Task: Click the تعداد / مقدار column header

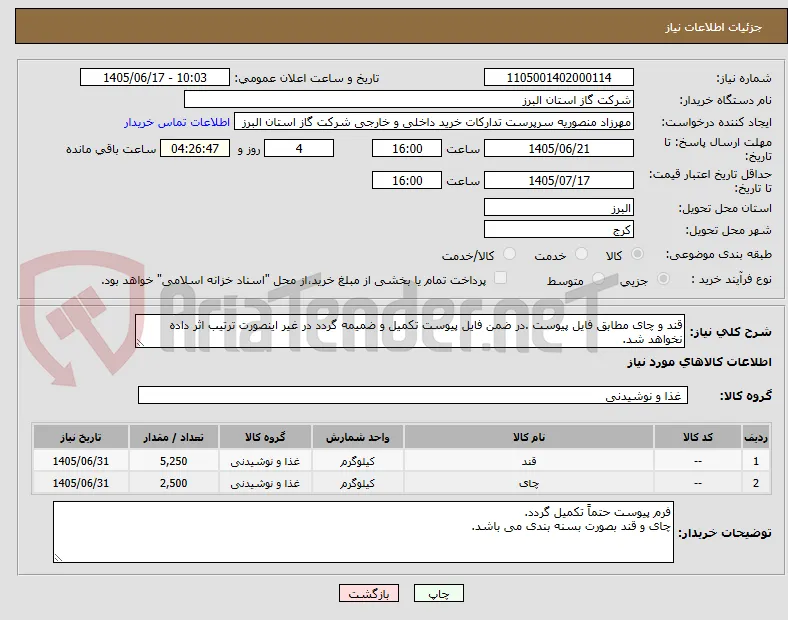Action: [x=174, y=437]
